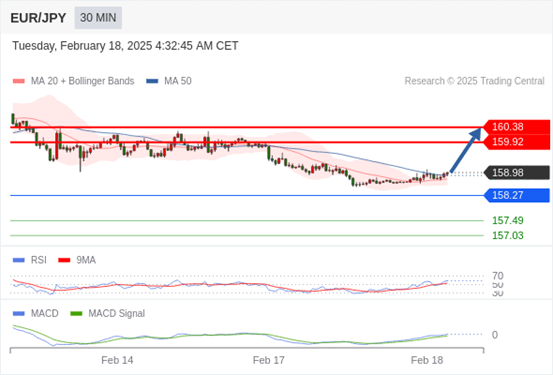Select the 157.49 green support level

pos(508,220)
